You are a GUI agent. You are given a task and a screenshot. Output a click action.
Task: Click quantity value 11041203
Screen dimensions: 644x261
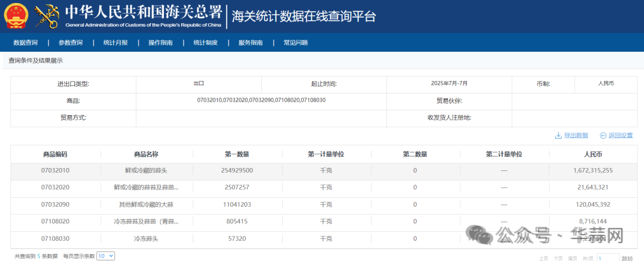(237, 204)
